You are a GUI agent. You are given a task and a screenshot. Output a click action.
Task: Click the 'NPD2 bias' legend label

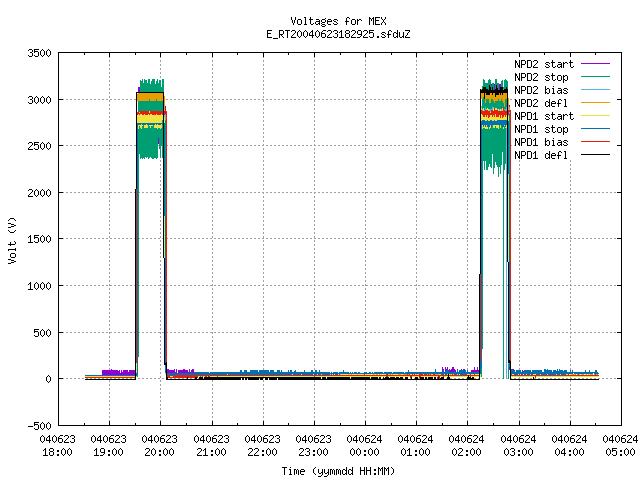[541, 90]
